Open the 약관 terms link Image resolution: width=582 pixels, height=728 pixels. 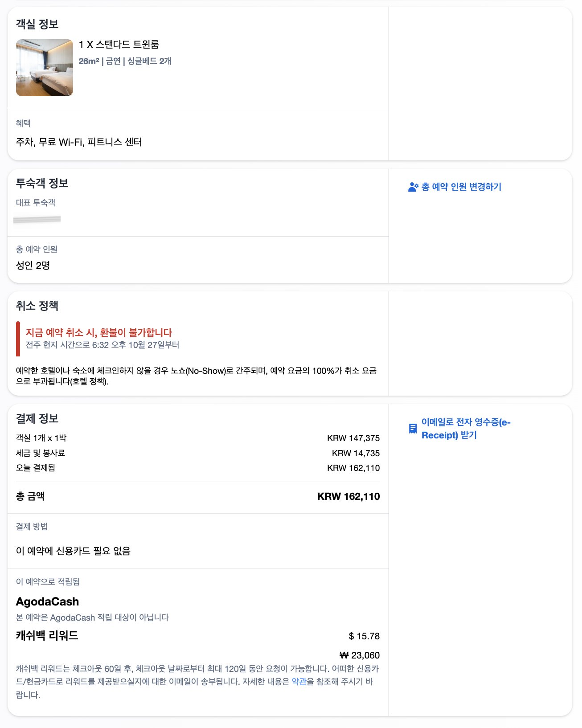click(x=299, y=680)
